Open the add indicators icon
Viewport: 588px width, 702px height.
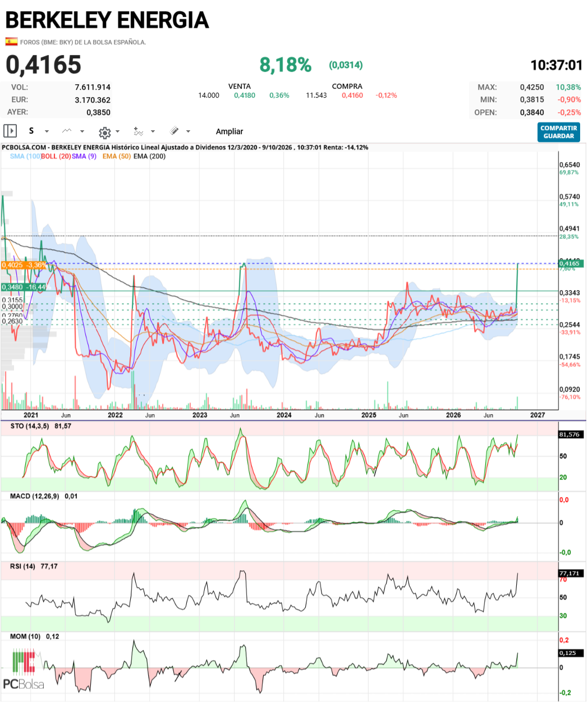(139, 131)
